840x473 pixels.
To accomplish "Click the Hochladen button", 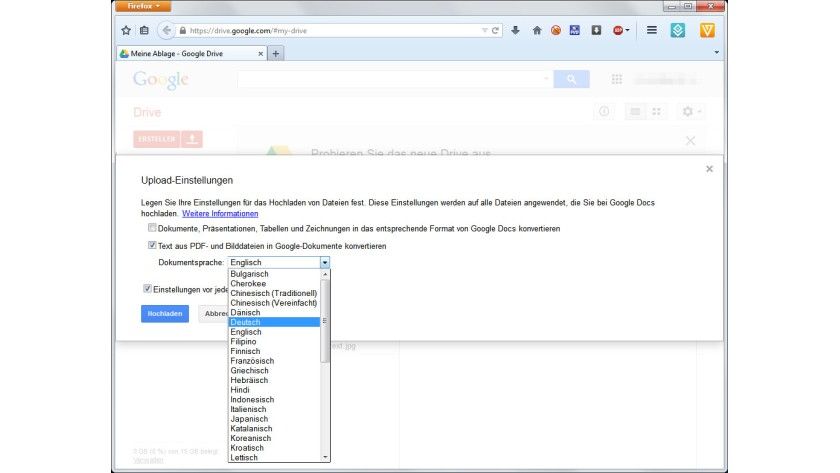I will coord(165,313).
